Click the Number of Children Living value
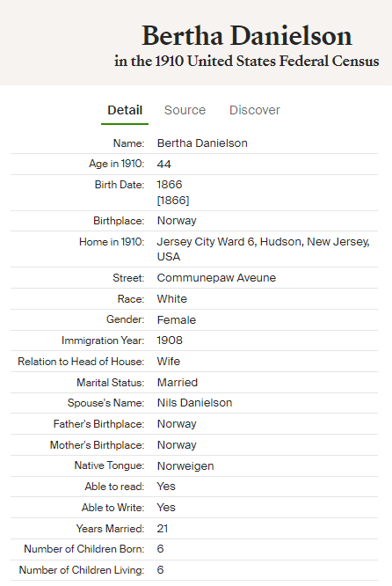 (160, 570)
